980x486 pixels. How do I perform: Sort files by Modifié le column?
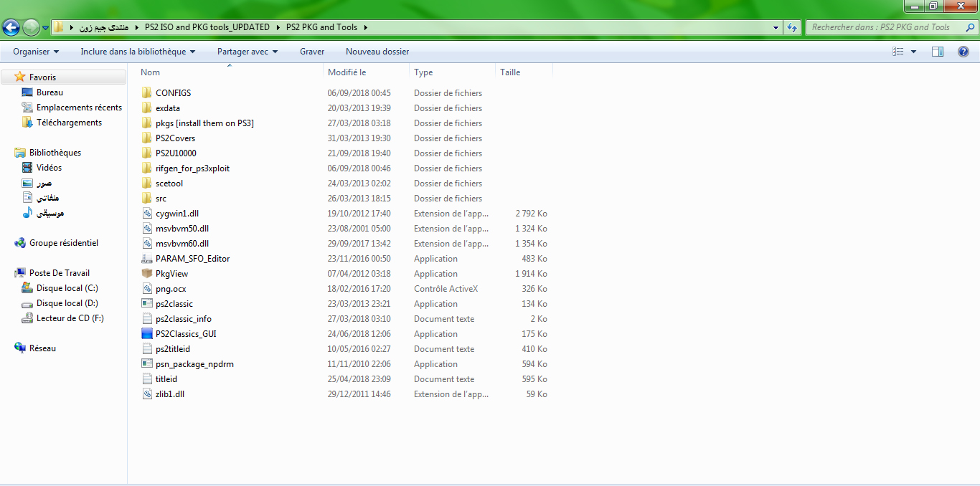pyautogui.click(x=347, y=72)
